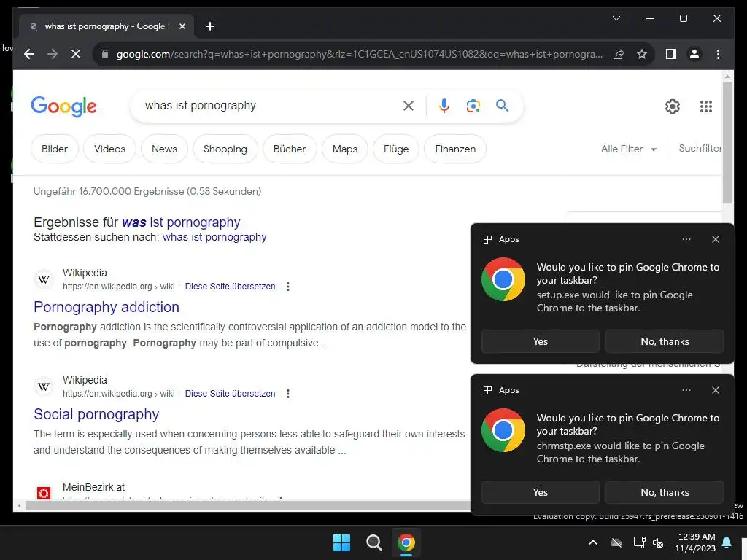Translate page link for Social pornography result

230,394
